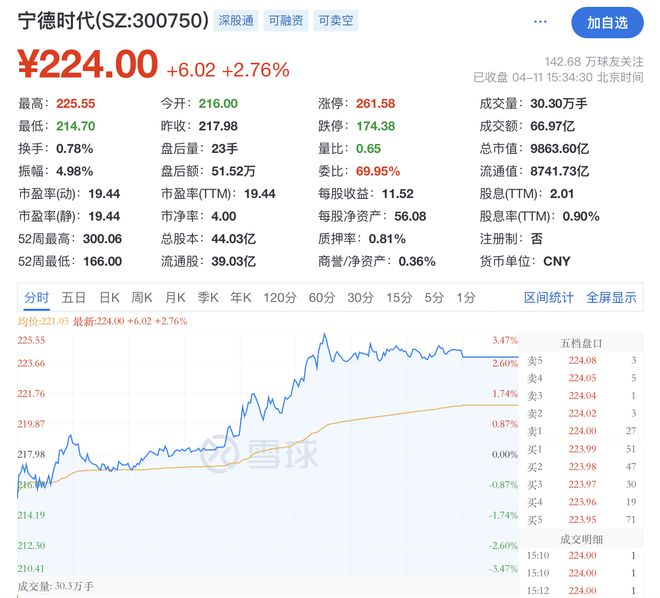The height and width of the screenshot is (598, 660).
Task: Click the 委比 value 69.95%
Action: click(x=378, y=171)
